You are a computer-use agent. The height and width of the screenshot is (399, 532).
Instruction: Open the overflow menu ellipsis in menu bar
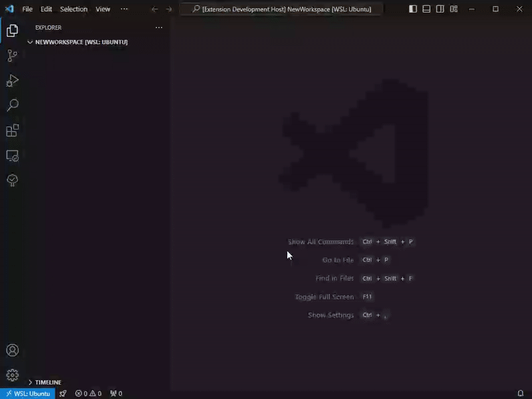[124, 9]
